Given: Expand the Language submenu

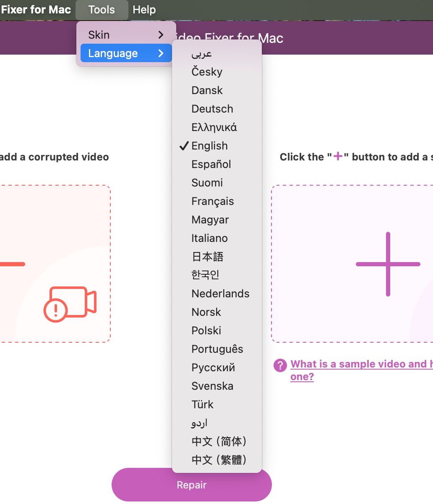Looking at the screenshot, I should pos(125,53).
